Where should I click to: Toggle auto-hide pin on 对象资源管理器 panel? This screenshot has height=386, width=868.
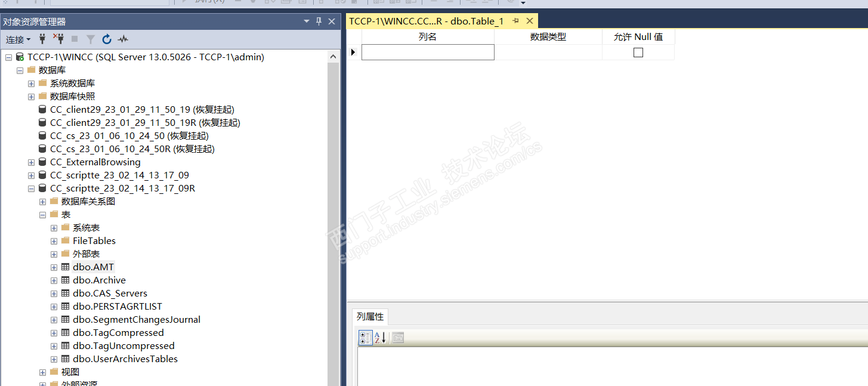pyautogui.click(x=319, y=21)
